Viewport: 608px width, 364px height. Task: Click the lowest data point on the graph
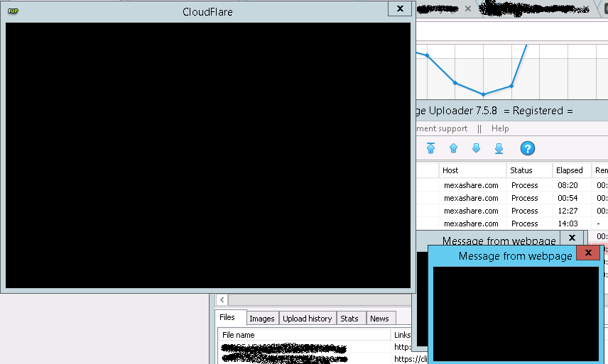tap(483, 94)
